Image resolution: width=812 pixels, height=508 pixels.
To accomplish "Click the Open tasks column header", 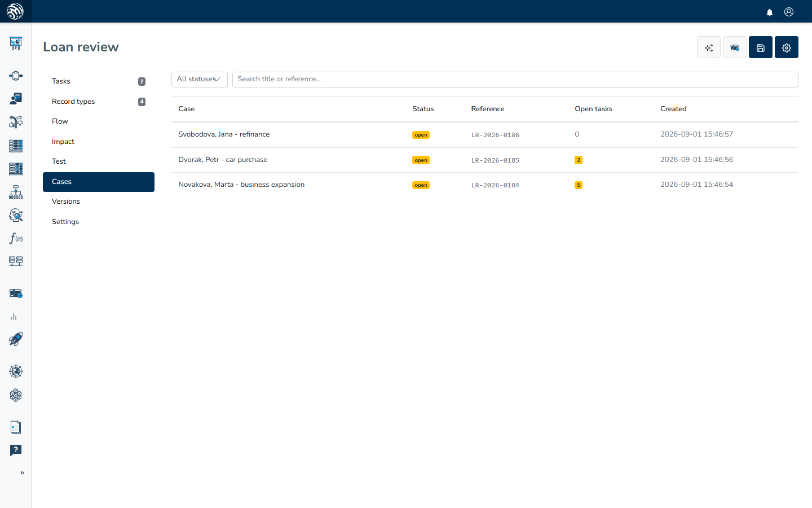I will coord(593,109).
